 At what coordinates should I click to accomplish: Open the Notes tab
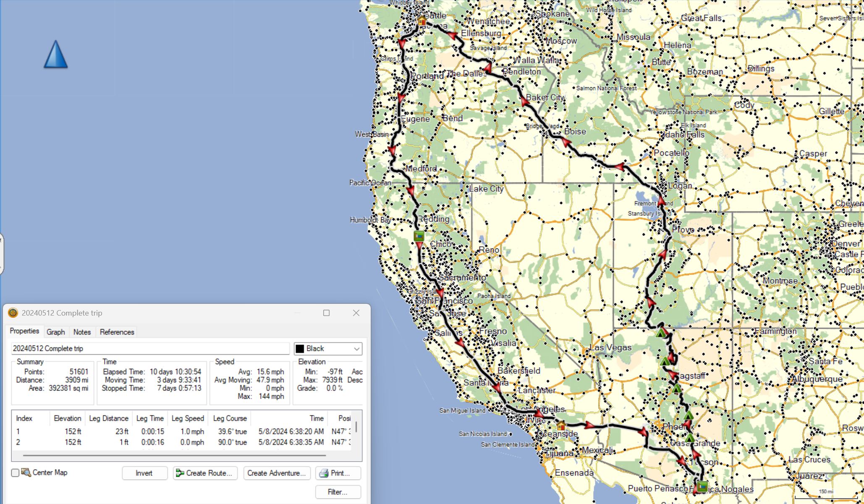pyautogui.click(x=82, y=332)
